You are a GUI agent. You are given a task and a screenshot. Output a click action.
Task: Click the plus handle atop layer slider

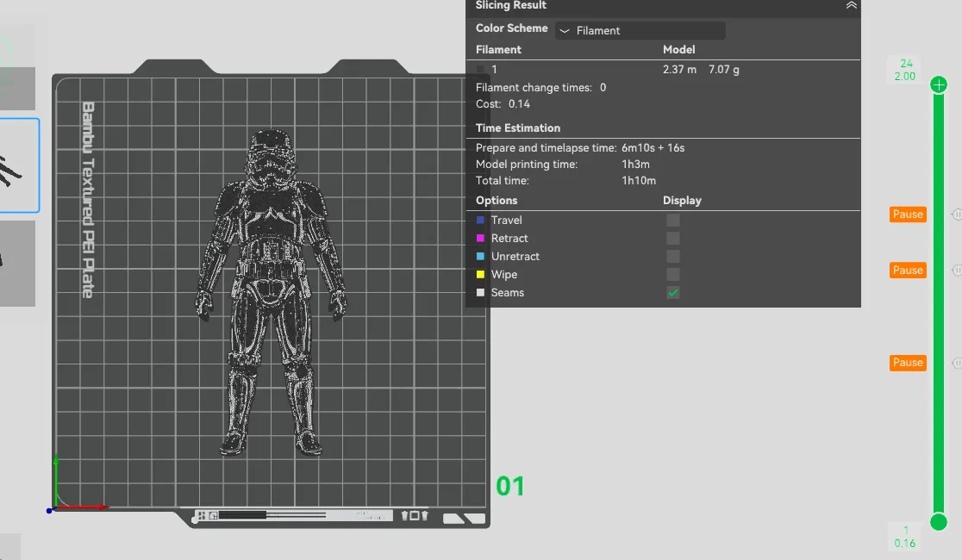click(x=938, y=84)
